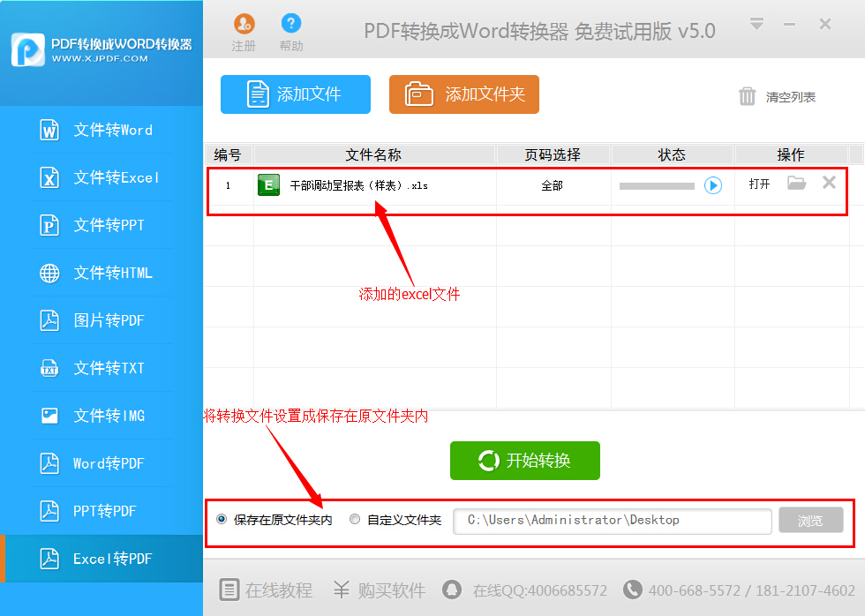Click the 开始转换 button
The height and width of the screenshot is (616, 865).
pyautogui.click(x=524, y=460)
